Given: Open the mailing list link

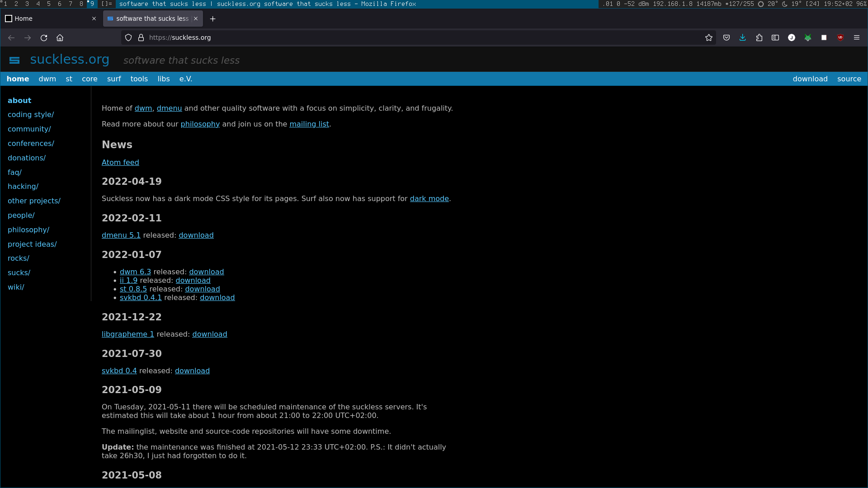Looking at the screenshot, I should (309, 124).
